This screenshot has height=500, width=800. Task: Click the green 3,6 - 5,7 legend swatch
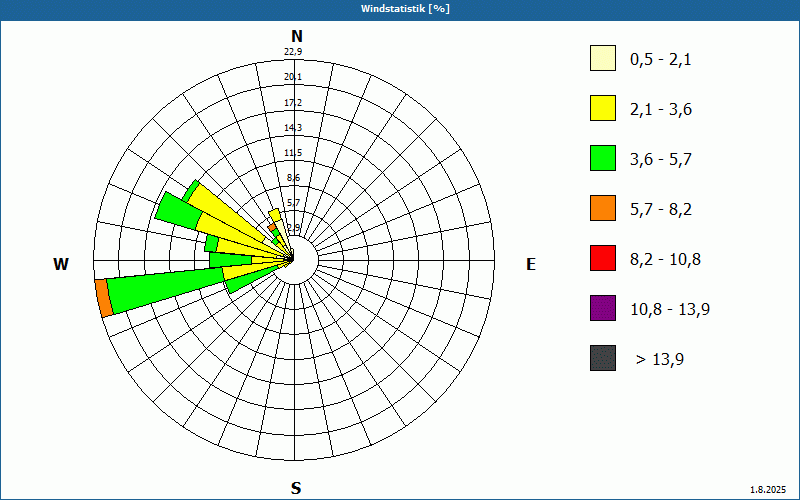pos(603,158)
